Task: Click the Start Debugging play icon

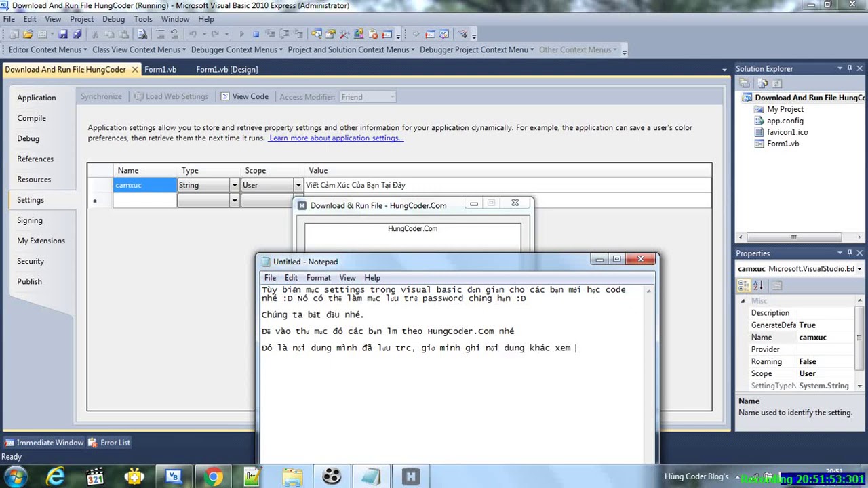Action: click(x=241, y=34)
